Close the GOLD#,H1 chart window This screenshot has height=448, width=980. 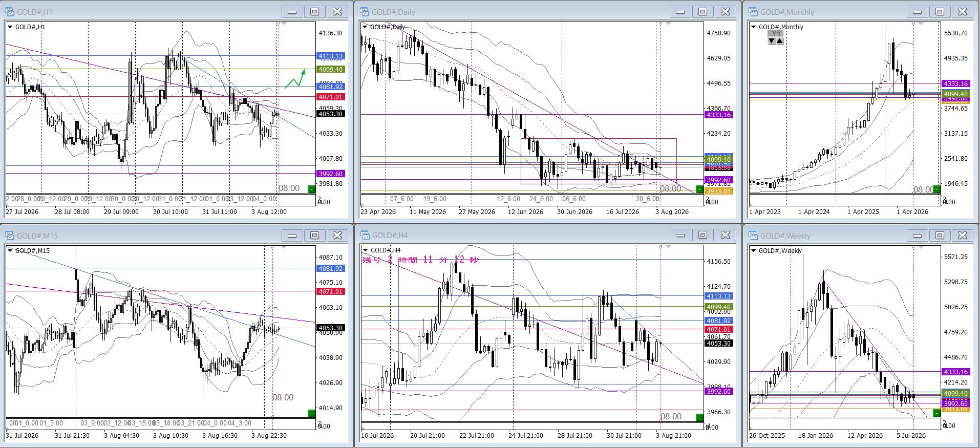337,12
